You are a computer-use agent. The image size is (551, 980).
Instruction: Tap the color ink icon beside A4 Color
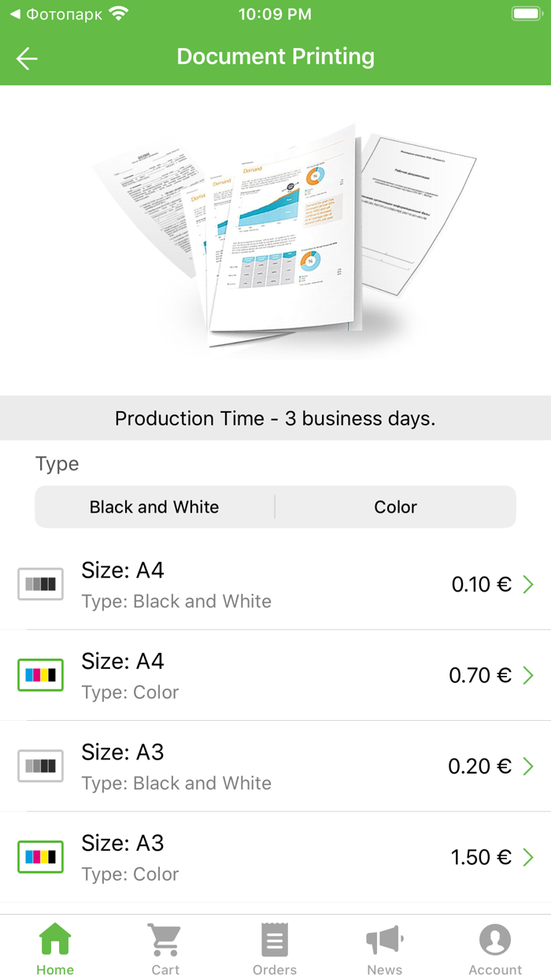[40, 675]
